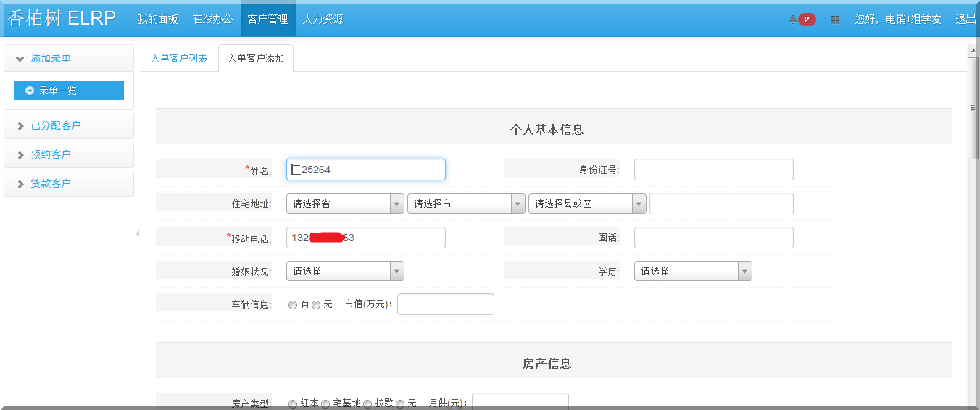
Task: Select 无 for 车辆信息
Action: (x=316, y=305)
